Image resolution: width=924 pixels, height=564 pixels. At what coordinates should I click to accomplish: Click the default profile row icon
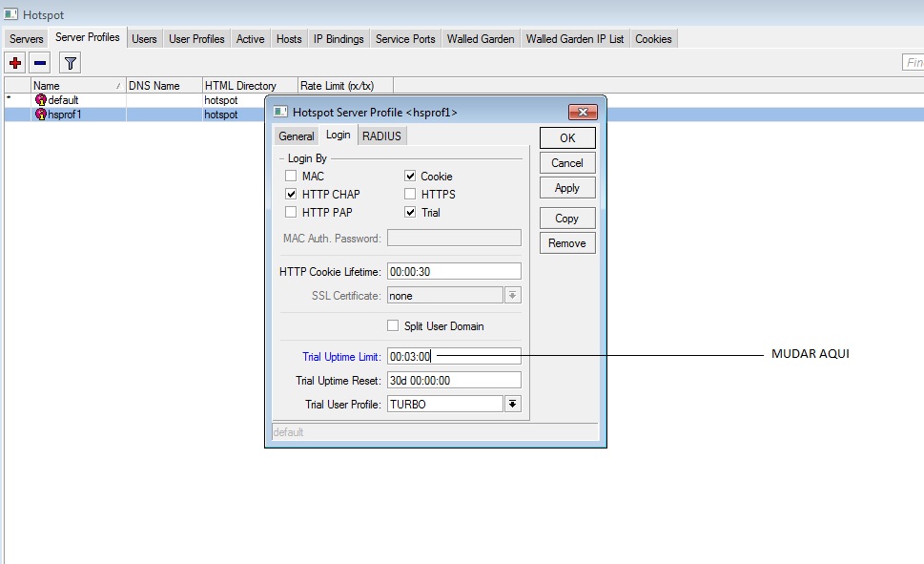tap(41, 99)
